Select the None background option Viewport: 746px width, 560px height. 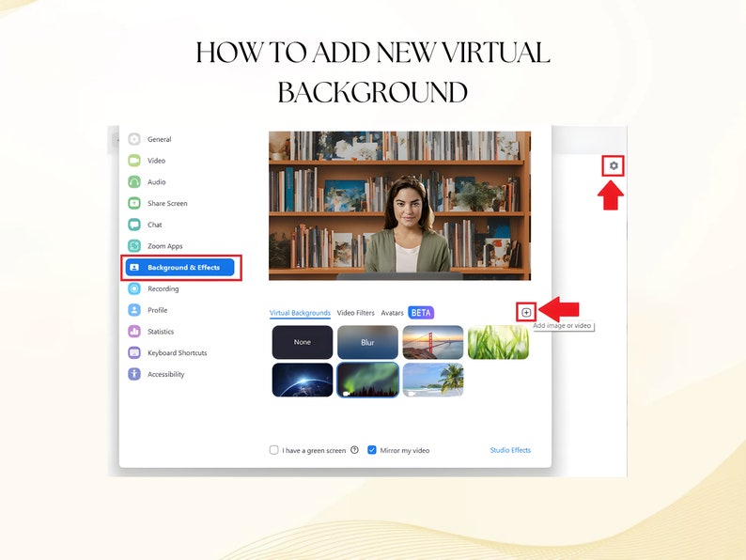tap(303, 342)
